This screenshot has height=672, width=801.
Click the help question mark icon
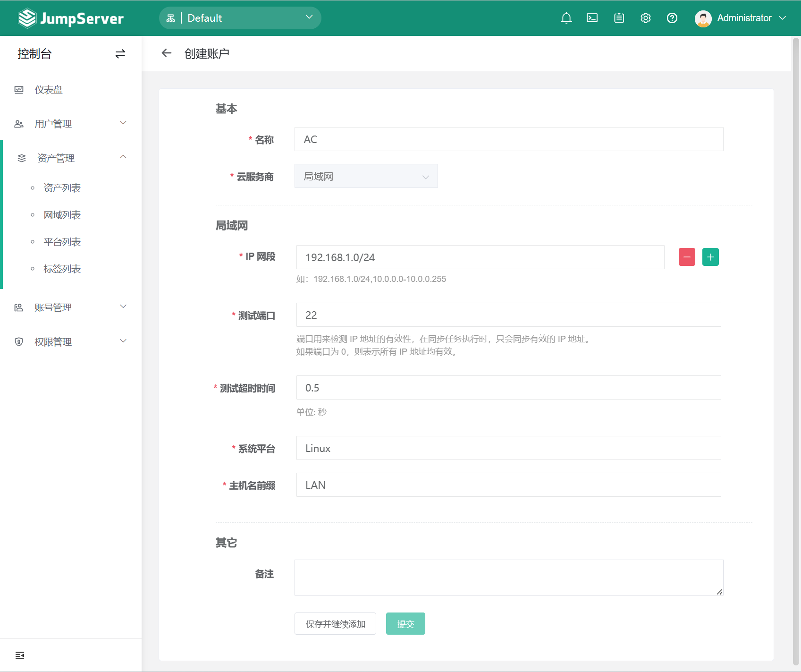672,18
